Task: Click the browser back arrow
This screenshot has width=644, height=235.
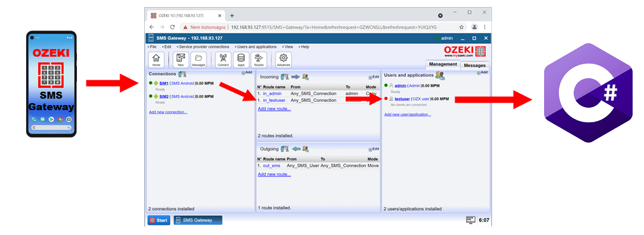Action: point(151,27)
